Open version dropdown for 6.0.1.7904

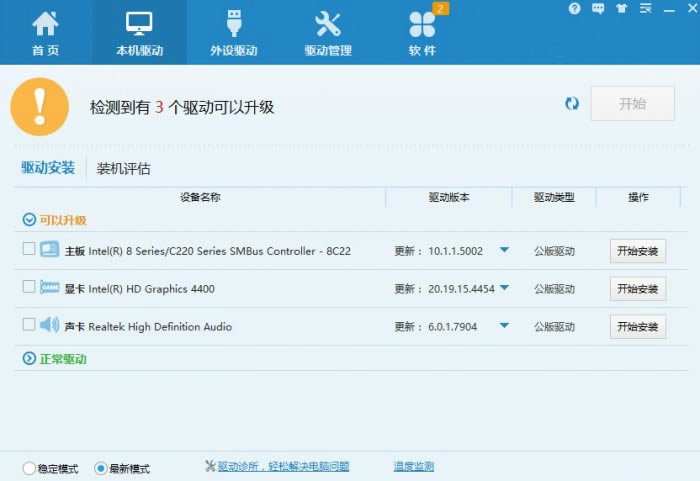(504, 326)
